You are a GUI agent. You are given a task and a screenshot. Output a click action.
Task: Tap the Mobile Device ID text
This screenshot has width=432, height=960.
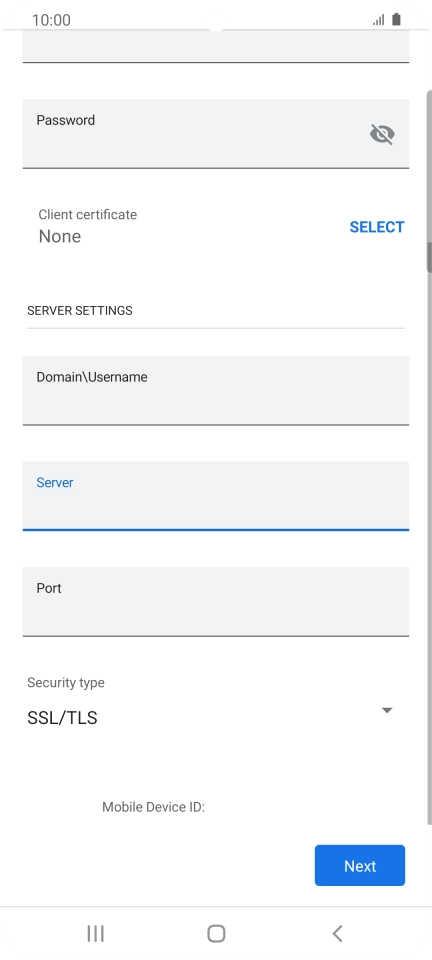click(x=154, y=807)
